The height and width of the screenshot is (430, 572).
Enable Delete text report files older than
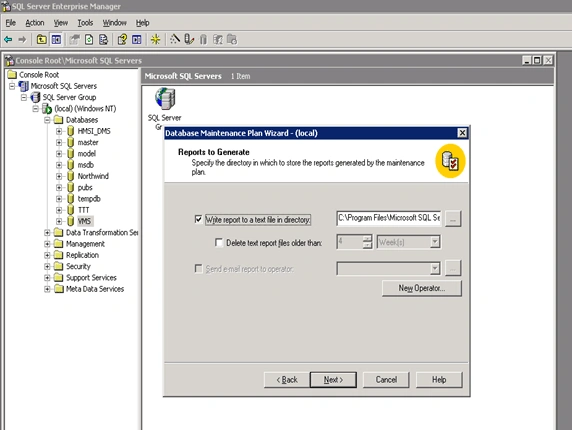219,243
